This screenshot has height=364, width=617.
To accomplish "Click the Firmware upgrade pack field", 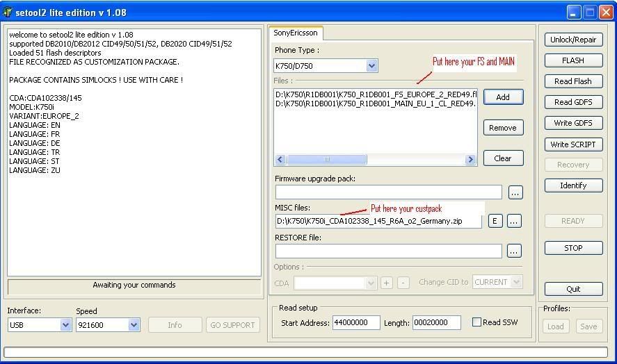I will (x=388, y=192).
